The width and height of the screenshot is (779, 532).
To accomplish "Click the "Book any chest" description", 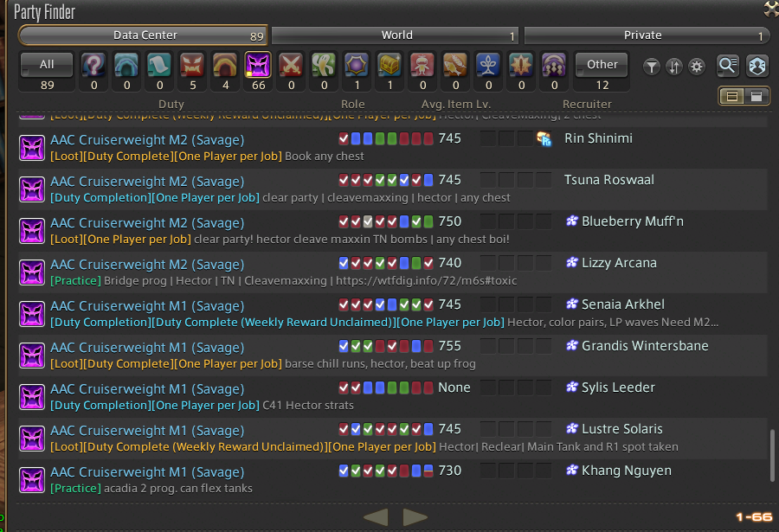I will tap(325, 156).
